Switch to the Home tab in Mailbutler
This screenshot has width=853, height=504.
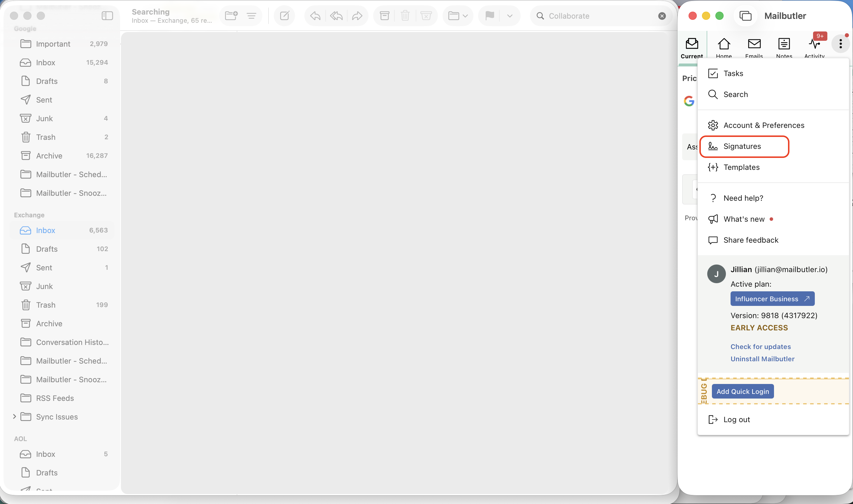724,47
